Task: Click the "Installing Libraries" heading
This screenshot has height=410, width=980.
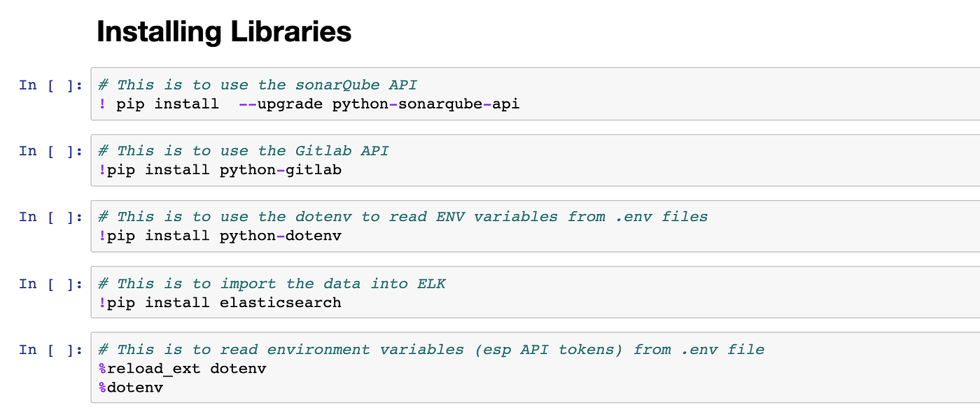Action: [x=223, y=32]
